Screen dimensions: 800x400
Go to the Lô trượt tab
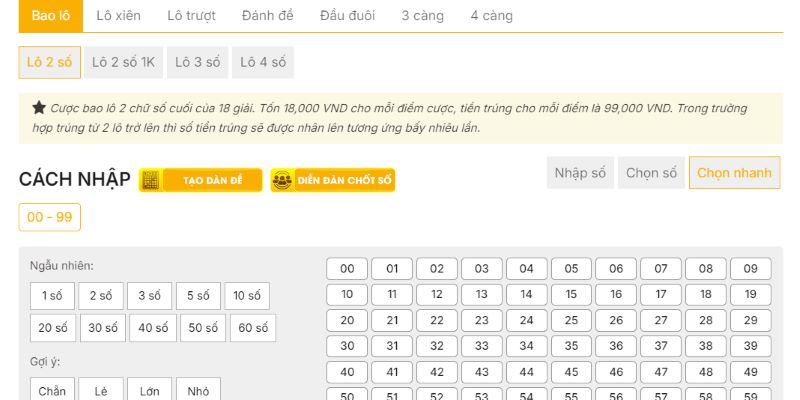191,16
